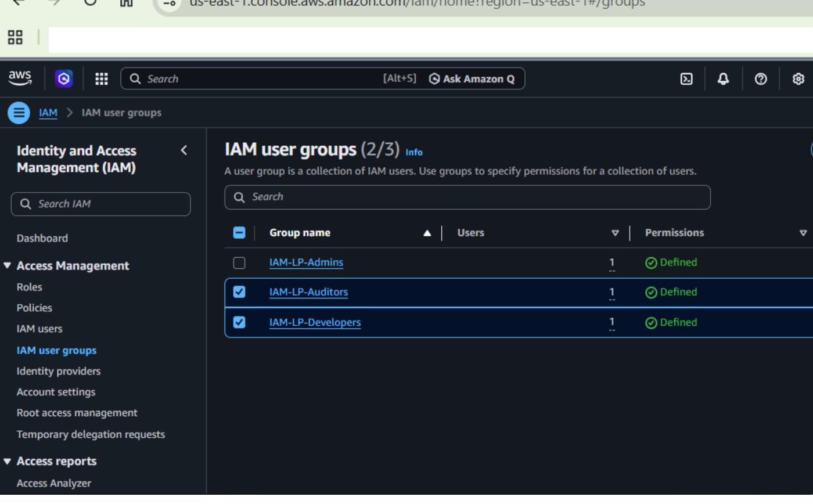
Task: Uncheck the IAM-LP-Auditors checkbox
Action: point(239,292)
